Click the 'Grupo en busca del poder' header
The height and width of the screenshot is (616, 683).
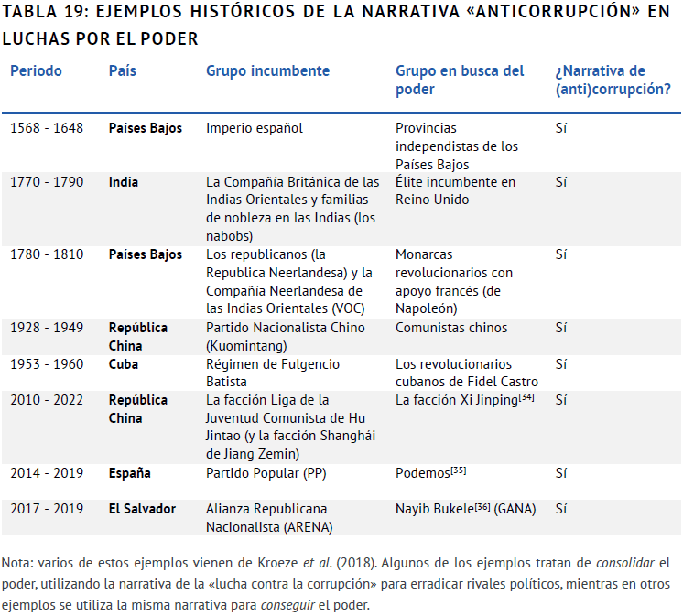[460, 80]
